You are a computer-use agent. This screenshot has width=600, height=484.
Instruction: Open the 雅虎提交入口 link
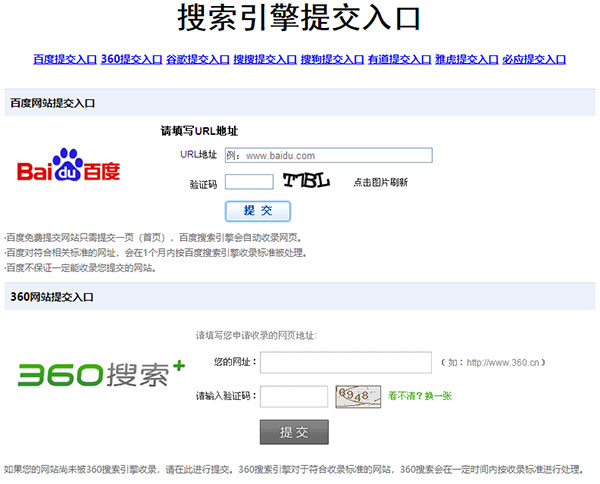click(466, 59)
